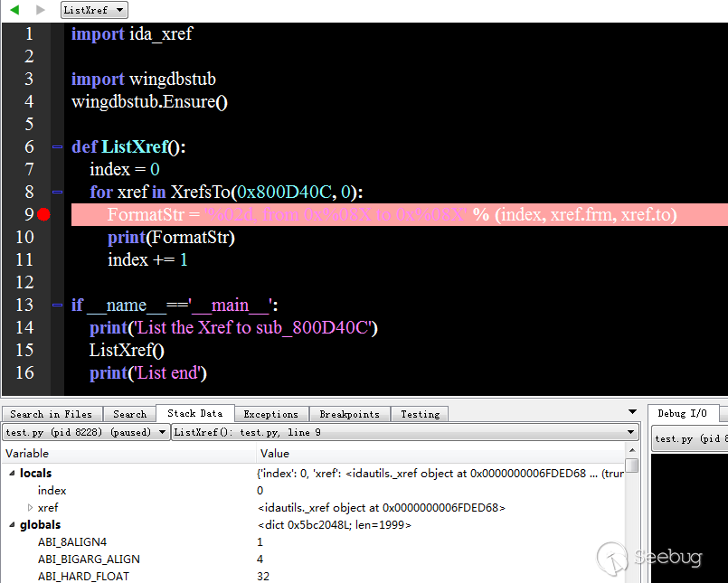The height and width of the screenshot is (583, 728).
Task: Click the print('List end') line
Action: (148, 372)
